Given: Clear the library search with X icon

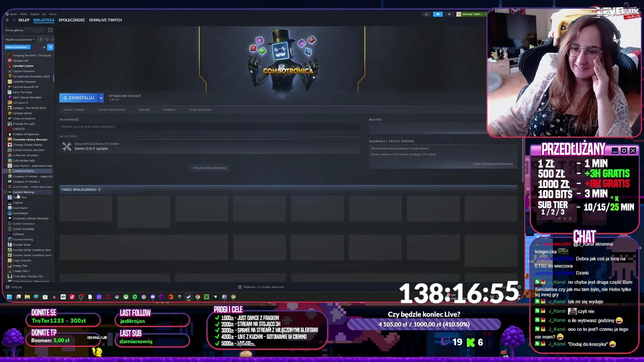Looking at the screenshot, I should click(x=44, y=47).
